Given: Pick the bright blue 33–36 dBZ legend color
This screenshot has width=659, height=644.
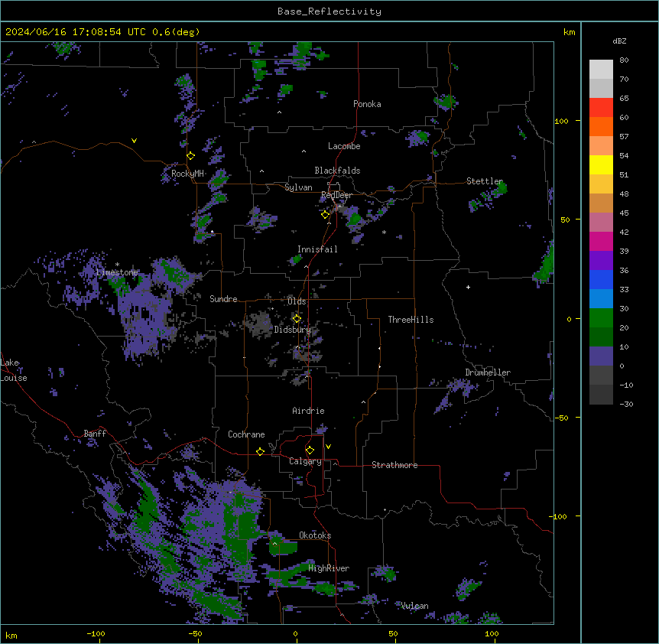Looking at the screenshot, I should [x=601, y=279].
